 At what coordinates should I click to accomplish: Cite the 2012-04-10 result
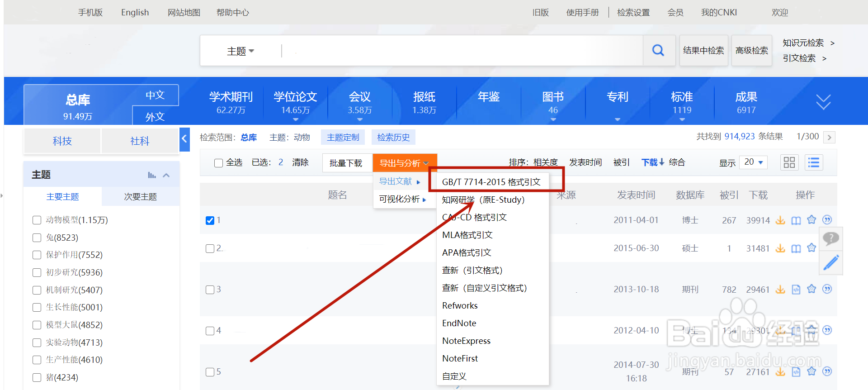pos(827,330)
